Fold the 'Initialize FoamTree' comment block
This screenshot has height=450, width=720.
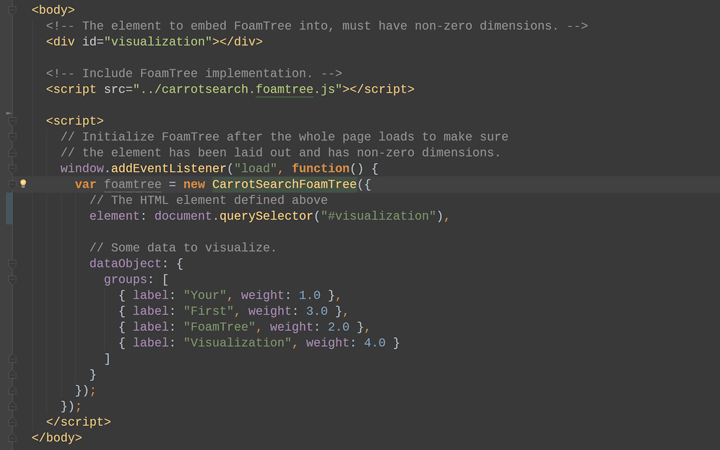[x=12, y=137]
